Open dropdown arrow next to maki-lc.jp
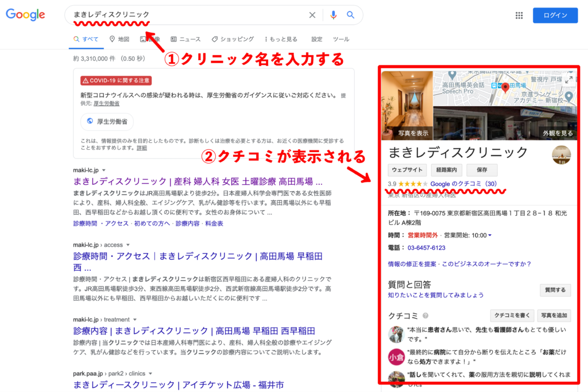Viewport: 588px width, 392px height. point(104,170)
